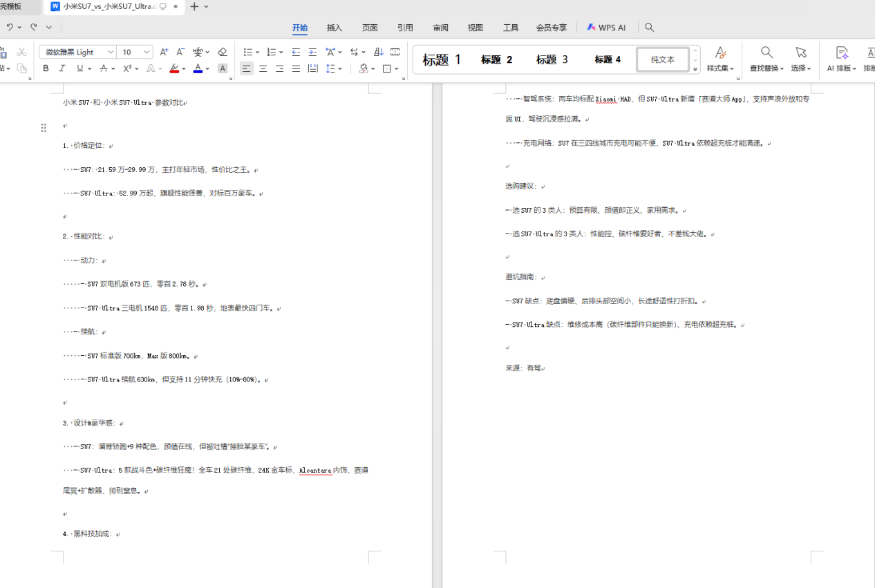Click the clear formatting eraser icon
Screen dimensions: 875x588
(x=222, y=52)
